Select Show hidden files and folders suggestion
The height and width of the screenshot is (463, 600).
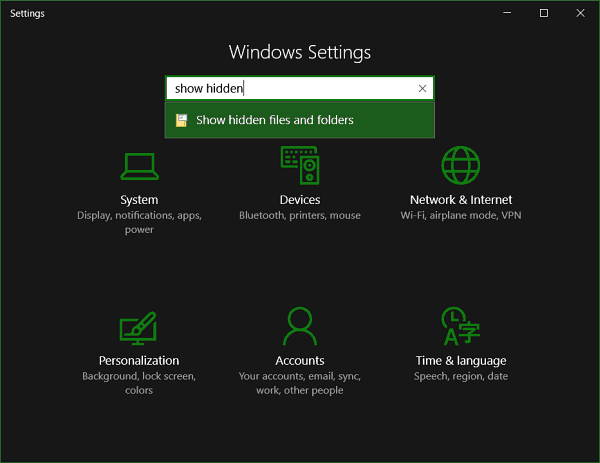(x=300, y=120)
